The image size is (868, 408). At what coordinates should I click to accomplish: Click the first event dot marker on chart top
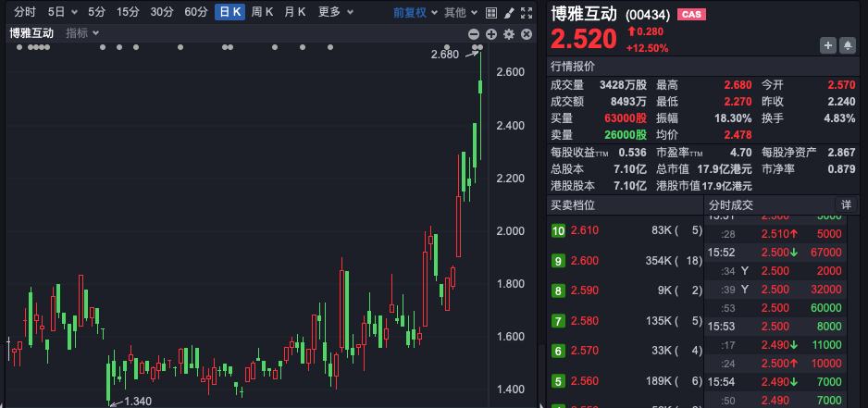click(x=19, y=47)
